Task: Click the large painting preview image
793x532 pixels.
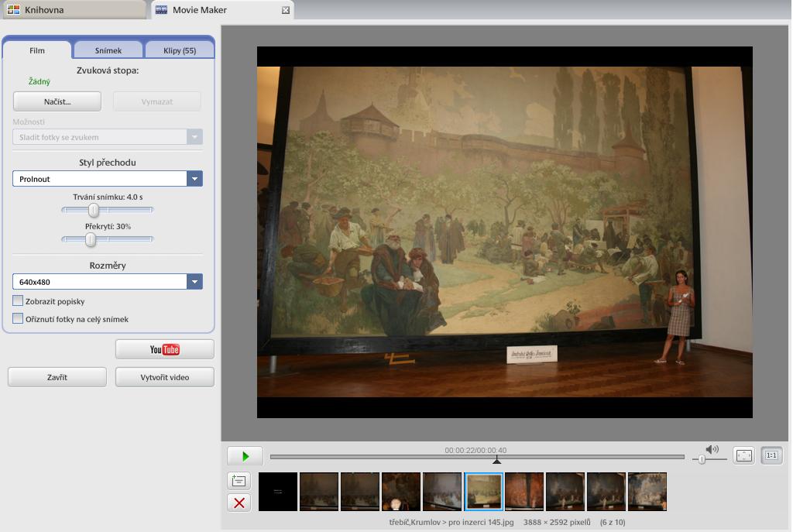Action: point(505,232)
